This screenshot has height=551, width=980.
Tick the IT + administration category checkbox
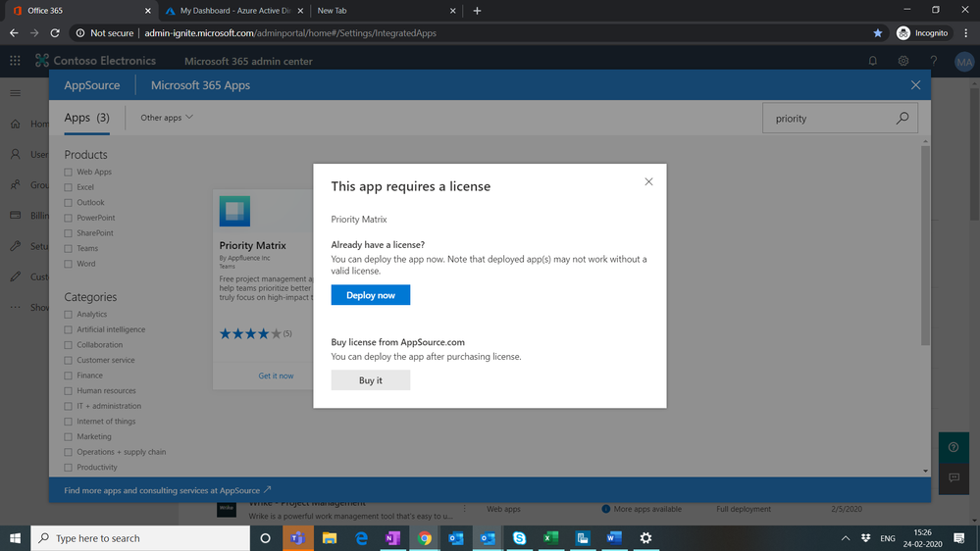tap(68, 406)
